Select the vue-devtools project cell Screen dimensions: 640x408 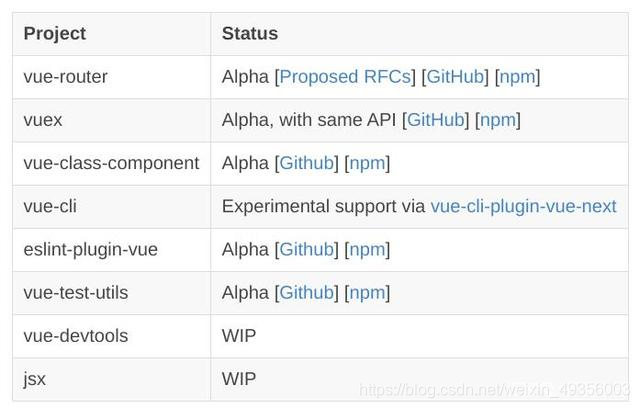pos(111,336)
